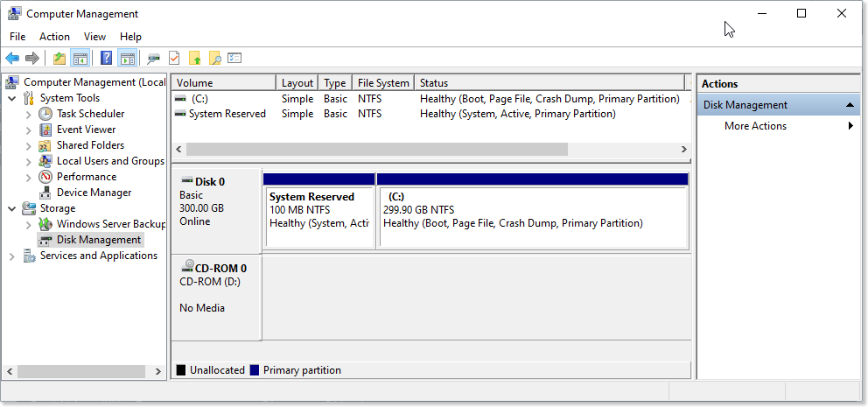This screenshot has height=407, width=868.
Task: Expand the Local Users and Groups node
Action: (x=29, y=162)
